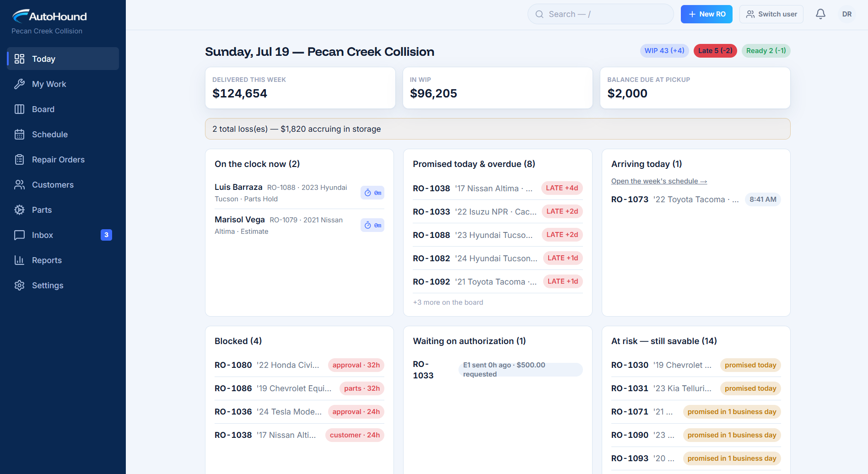The height and width of the screenshot is (474, 868).
Task: Click the Schedule calendar icon
Action: [19, 134]
